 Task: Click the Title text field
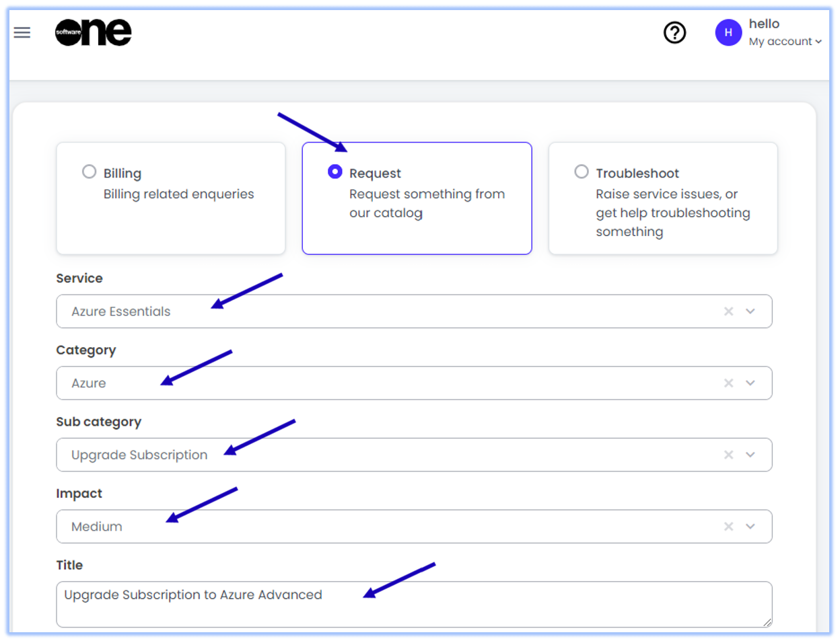413,604
